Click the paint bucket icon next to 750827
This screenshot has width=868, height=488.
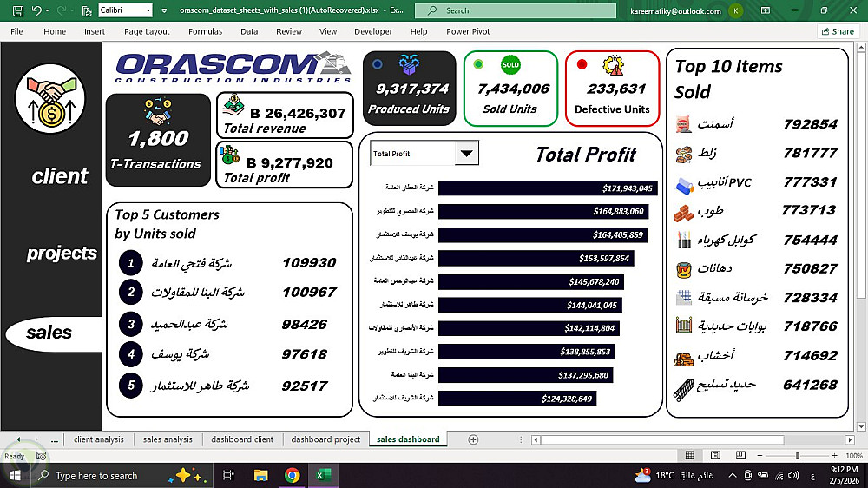tap(684, 270)
